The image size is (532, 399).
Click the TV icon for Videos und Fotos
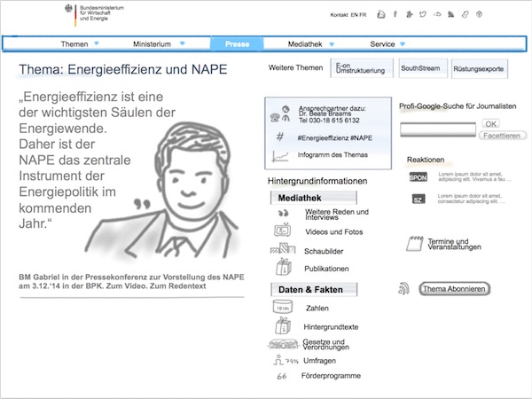(x=283, y=231)
